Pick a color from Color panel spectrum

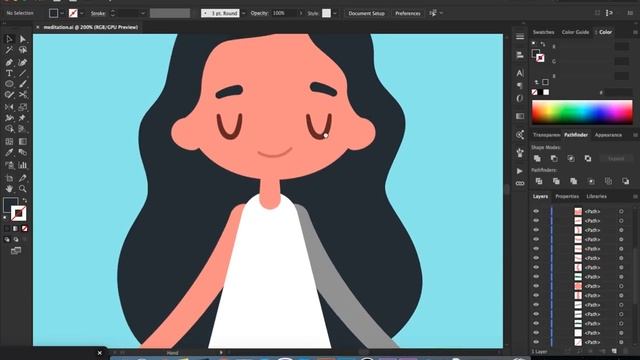(x=582, y=112)
